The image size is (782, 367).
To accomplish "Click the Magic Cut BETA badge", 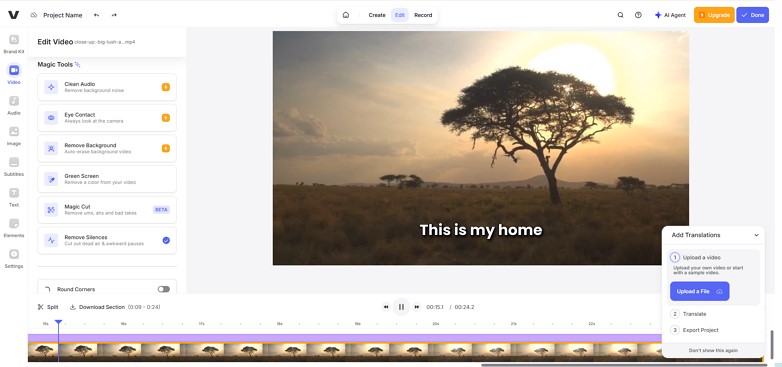I will 162,210.
